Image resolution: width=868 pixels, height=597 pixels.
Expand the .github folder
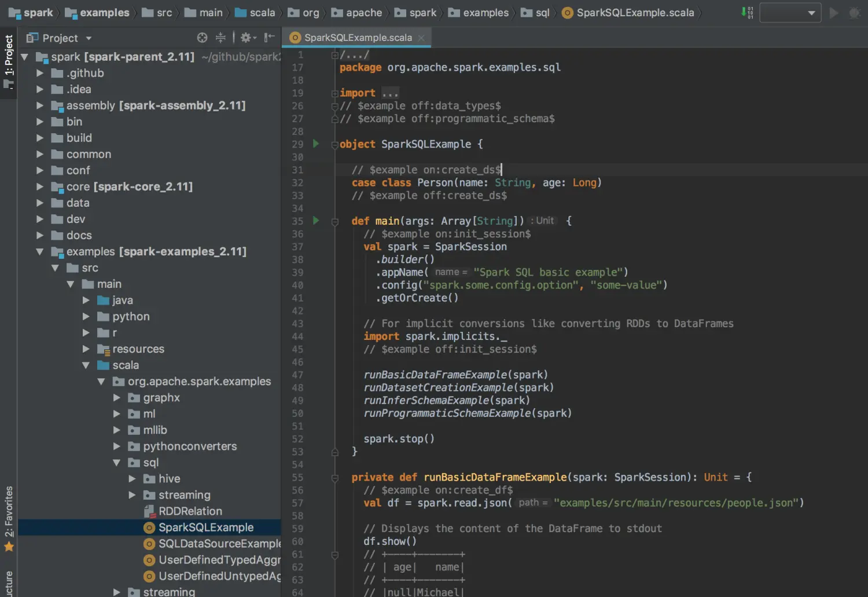coord(40,73)
